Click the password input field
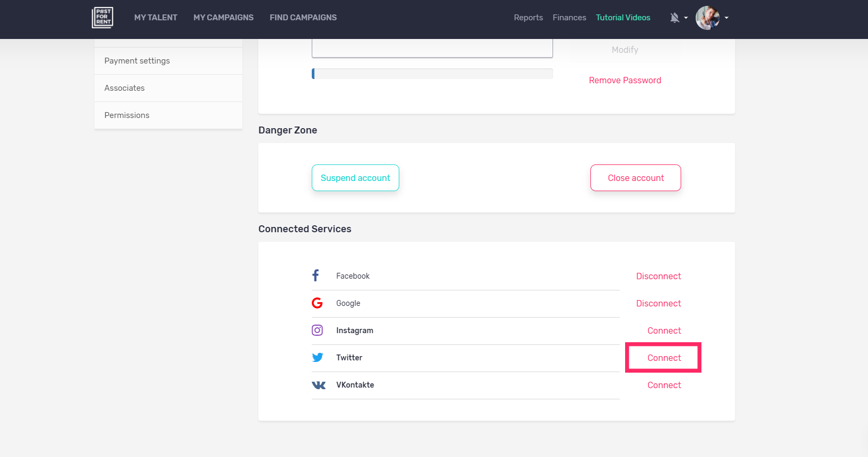 tap(432, 48)
